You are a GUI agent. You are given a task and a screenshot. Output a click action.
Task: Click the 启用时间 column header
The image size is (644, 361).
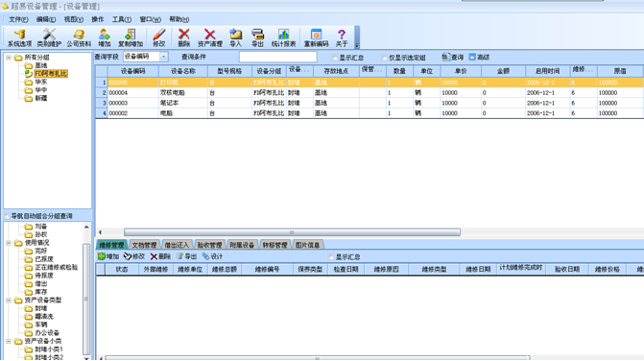point(547,71)
